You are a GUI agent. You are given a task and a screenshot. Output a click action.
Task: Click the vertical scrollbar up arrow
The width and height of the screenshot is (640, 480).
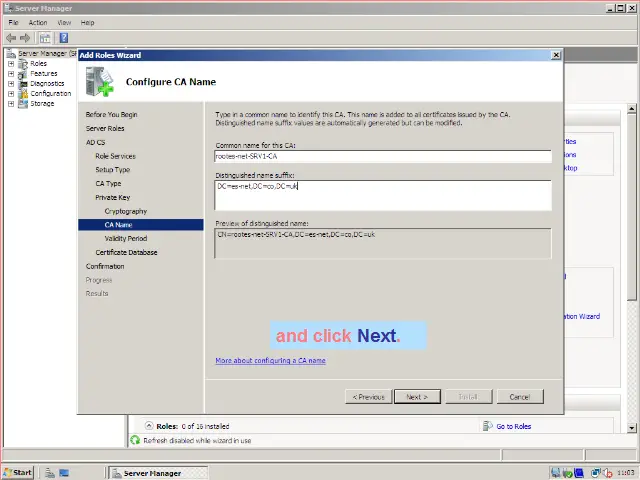[632, 109]
